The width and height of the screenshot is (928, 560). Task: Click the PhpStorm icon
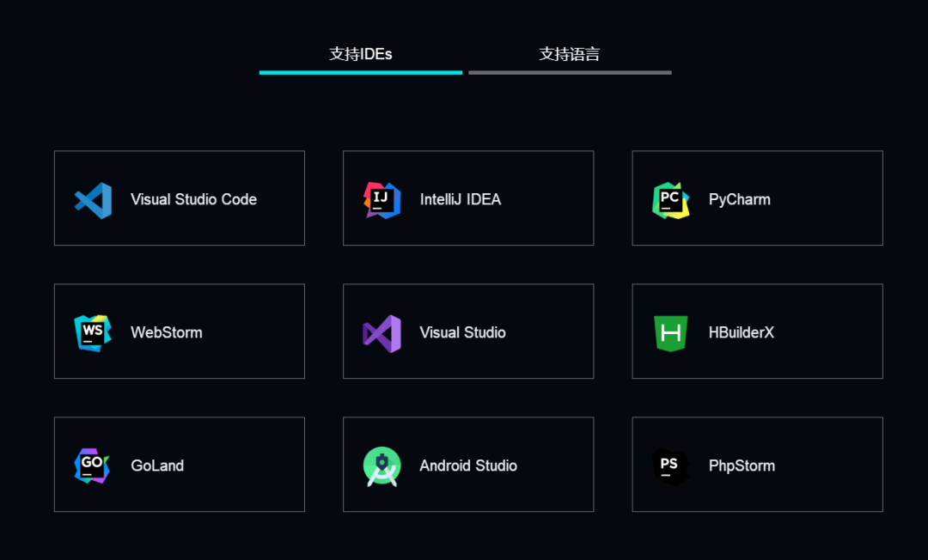click(x=670, y=465)
